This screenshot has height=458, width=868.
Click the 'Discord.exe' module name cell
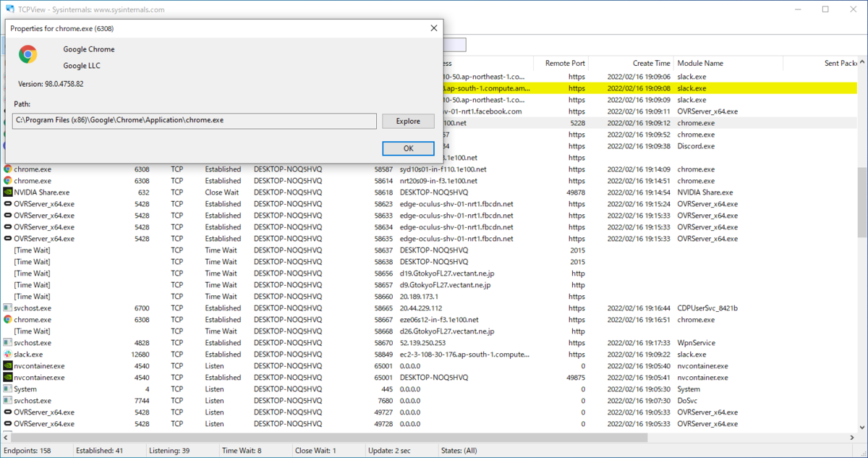click(x=696, y=146)
